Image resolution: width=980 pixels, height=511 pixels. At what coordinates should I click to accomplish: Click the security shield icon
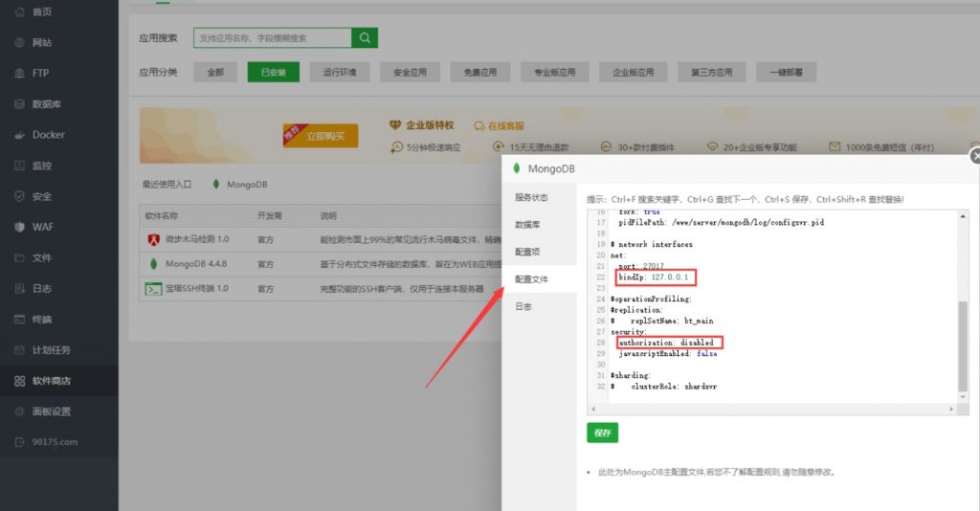click(x=19, y=196)
